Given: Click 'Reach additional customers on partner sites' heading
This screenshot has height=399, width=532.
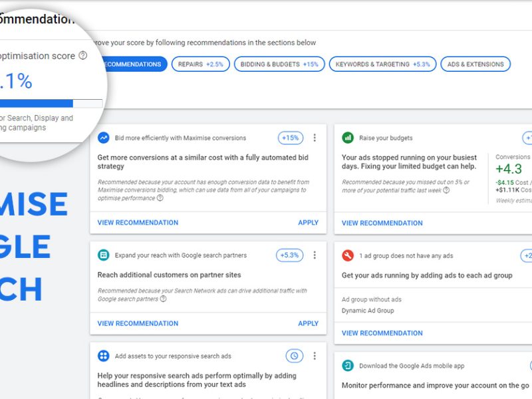Looking at the screenshot, I should click(169, 275).
